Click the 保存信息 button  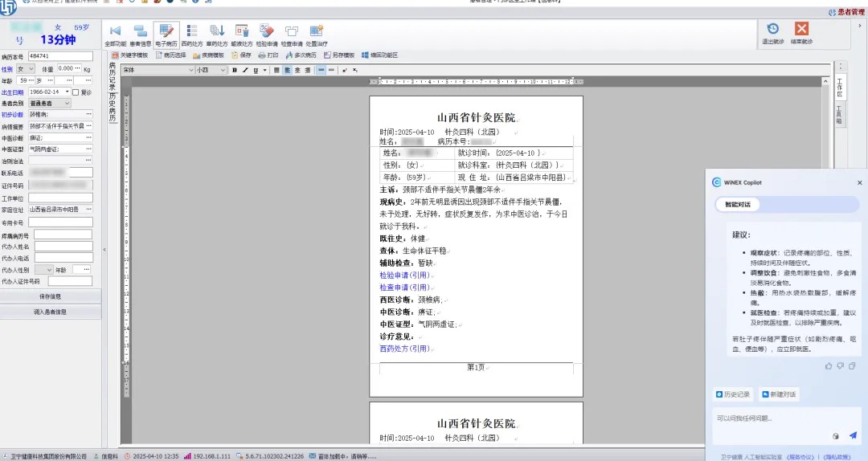(51, 296)
